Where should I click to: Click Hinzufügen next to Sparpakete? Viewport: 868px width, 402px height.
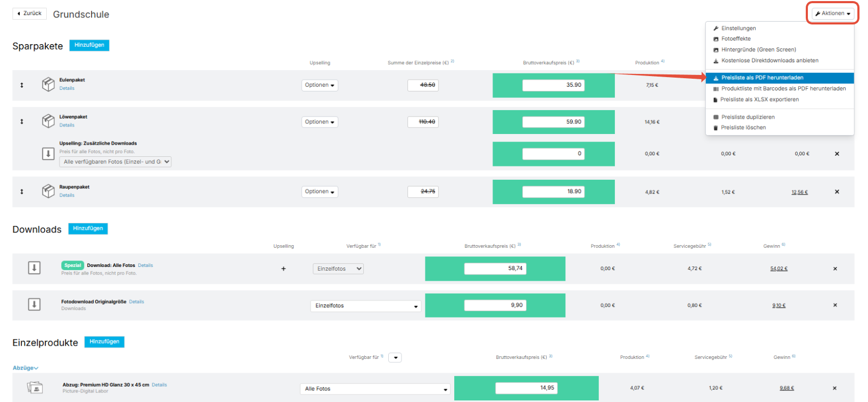tap(89, 45)
